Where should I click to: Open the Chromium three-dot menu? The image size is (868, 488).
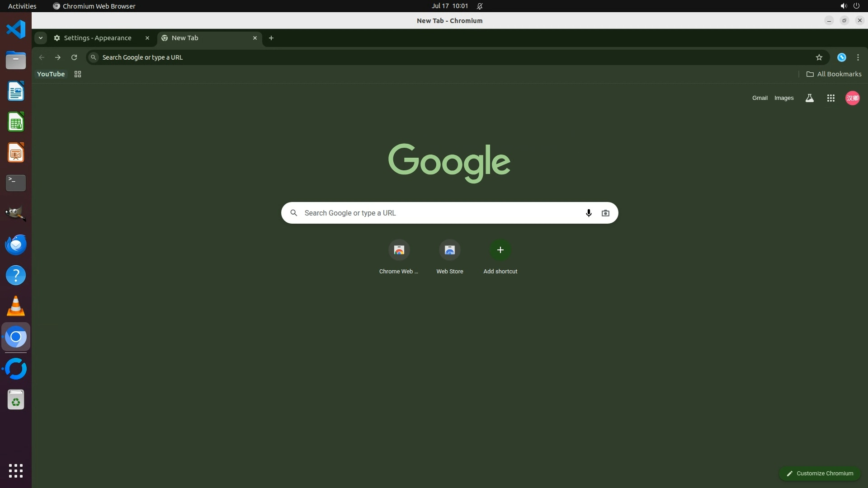858,57
